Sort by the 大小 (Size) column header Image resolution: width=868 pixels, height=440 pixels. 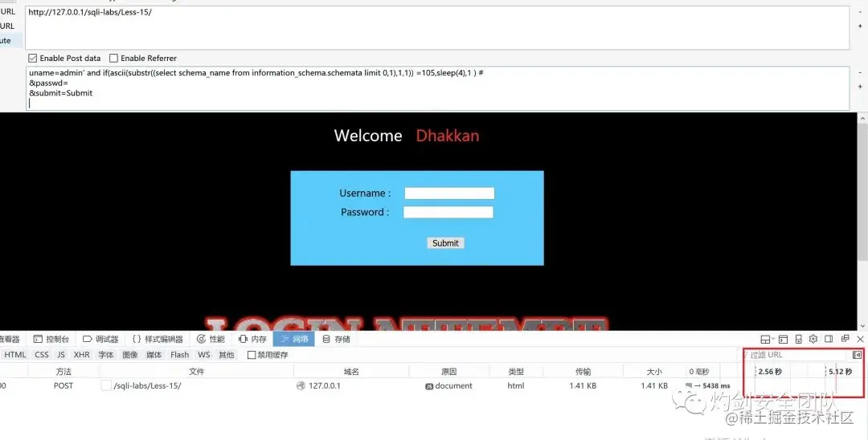click(653, 372)
